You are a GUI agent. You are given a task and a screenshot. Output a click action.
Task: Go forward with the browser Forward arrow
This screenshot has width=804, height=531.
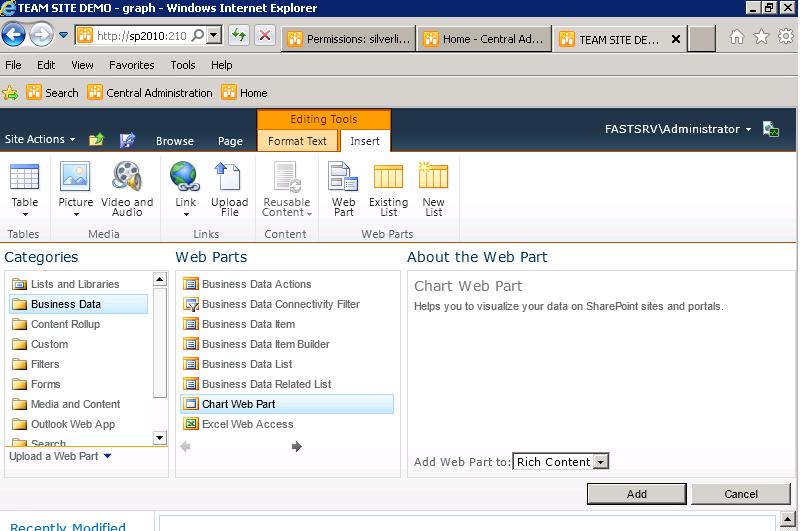(41, 35)
